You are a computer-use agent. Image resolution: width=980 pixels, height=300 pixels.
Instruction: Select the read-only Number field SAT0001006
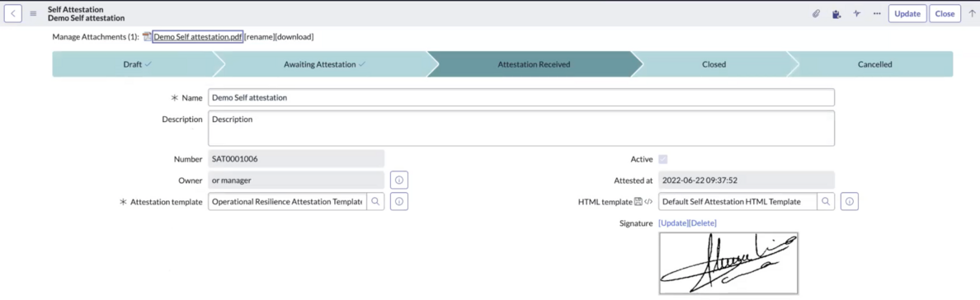tap(296, 159)
